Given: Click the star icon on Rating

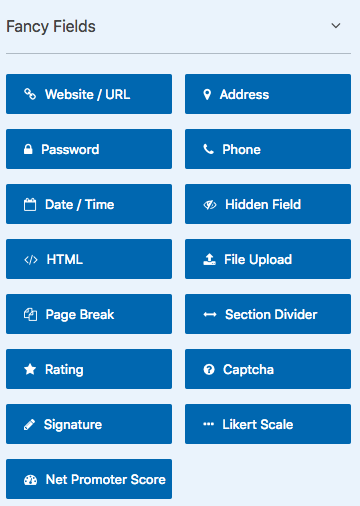Looking at the screenshot, I should pos(30,369).
